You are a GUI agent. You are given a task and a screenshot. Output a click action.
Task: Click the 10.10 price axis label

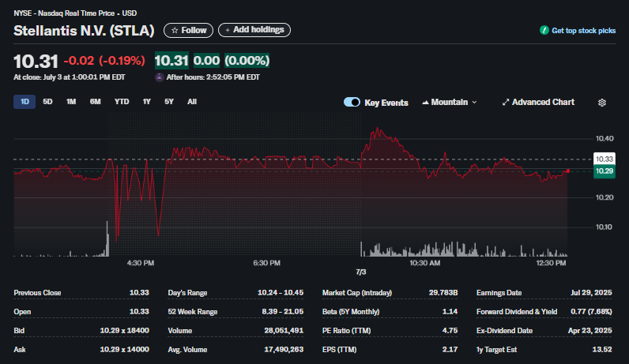[605, 227]
